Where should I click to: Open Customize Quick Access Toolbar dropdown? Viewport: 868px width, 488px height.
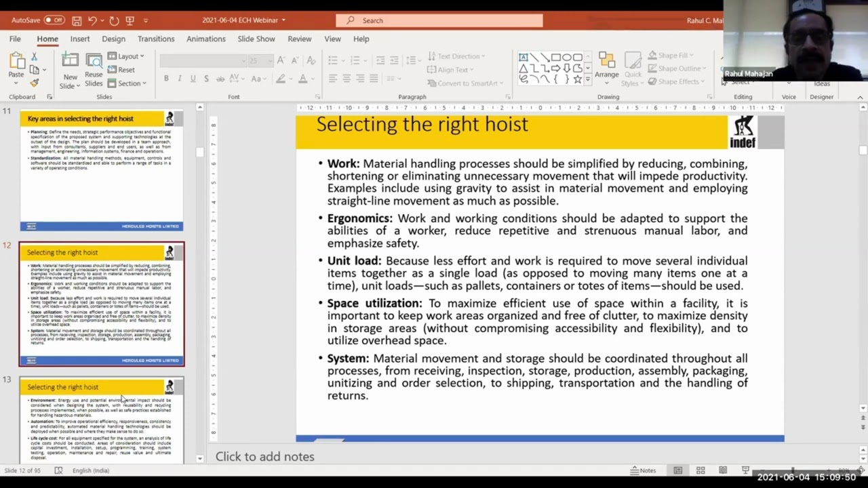coord(145,21)
